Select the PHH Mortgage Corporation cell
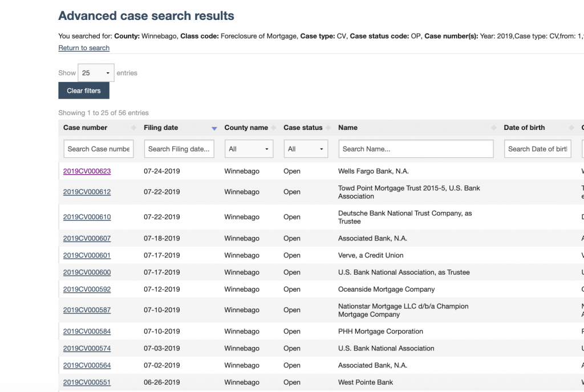This screenshot has height=392, width=584. [380, 332]
